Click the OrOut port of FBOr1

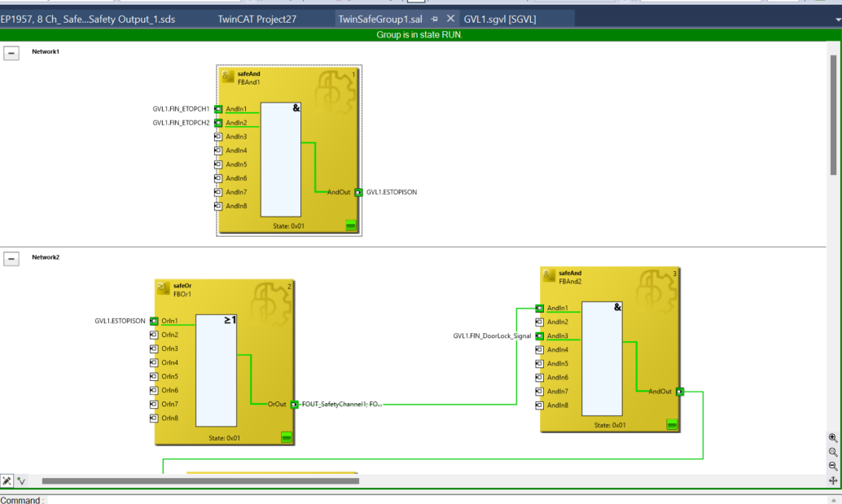[x=294, y=404]
